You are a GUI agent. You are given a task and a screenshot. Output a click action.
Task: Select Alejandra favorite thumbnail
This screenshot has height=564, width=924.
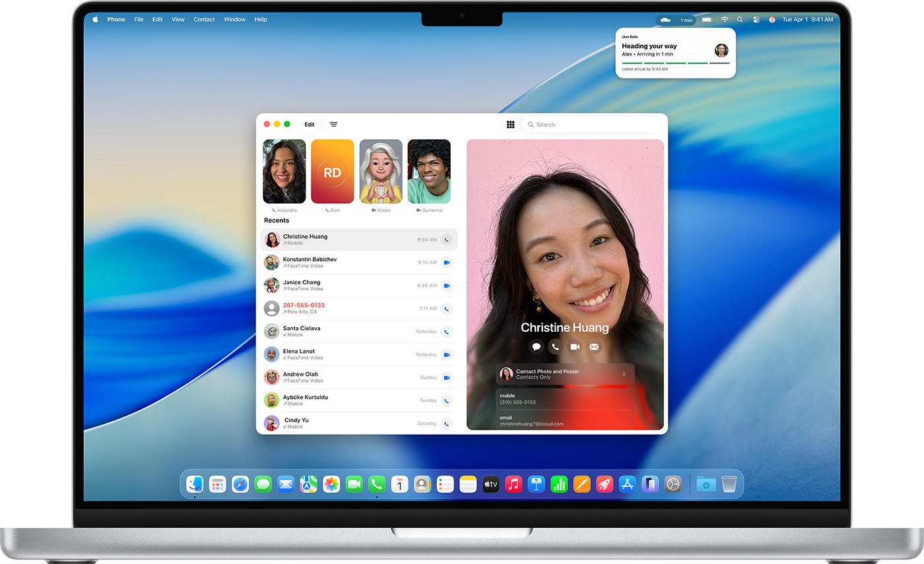click(x=284, y=172)
